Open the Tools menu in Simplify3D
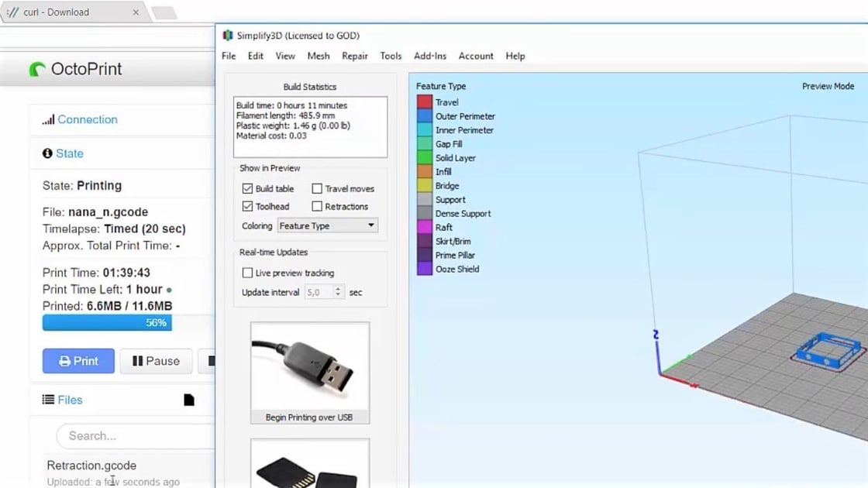 391,56
